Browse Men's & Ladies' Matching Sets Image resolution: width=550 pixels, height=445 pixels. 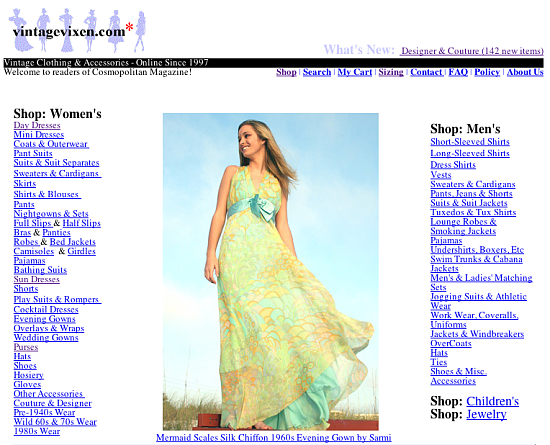click(x=481, y=283)
